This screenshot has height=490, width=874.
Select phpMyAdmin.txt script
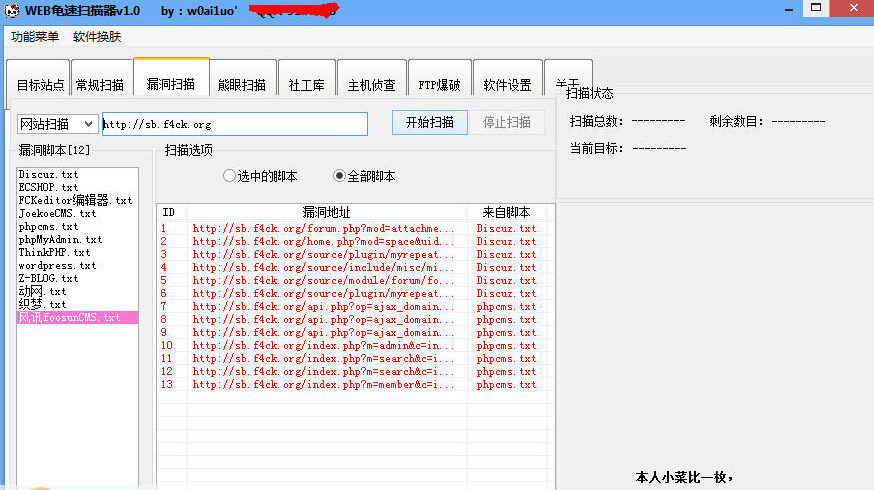(77, 239)
